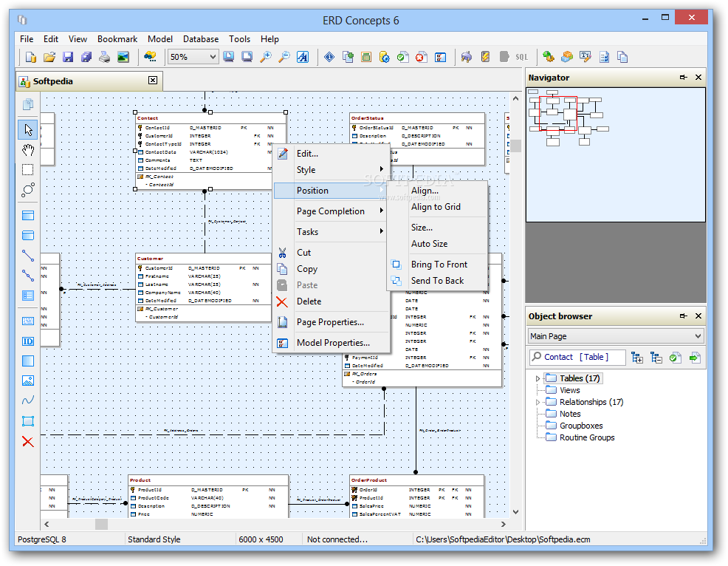Click the red error document toolbar icon
Image resolution: width=728 pixels, height=566 pixels.
coord(422,57)
